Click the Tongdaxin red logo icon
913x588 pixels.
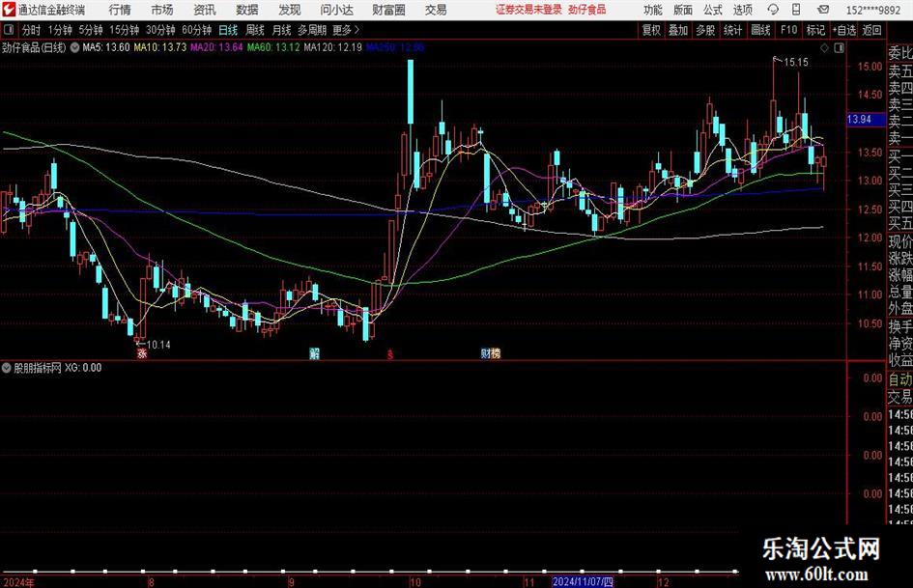coord(8,10)
